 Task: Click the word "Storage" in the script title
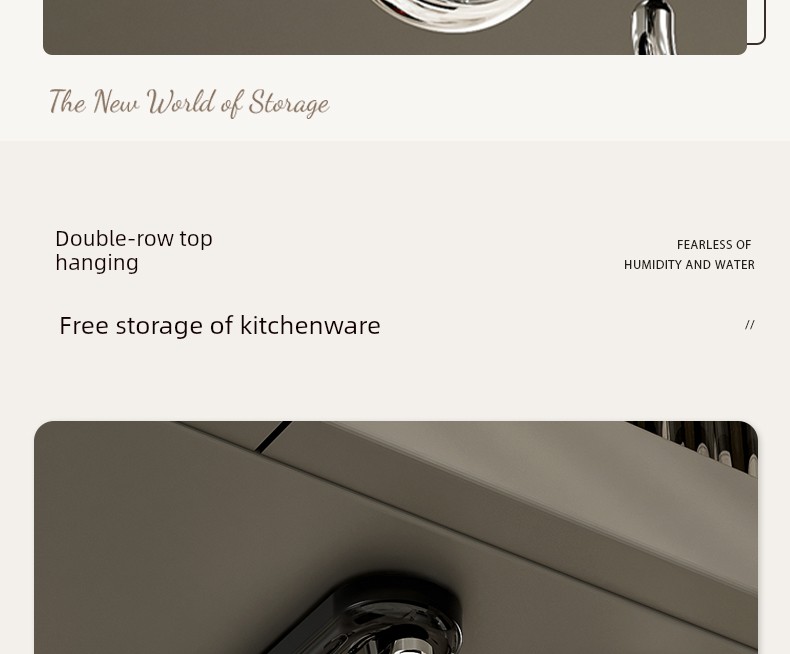click(x=289, y=103)
